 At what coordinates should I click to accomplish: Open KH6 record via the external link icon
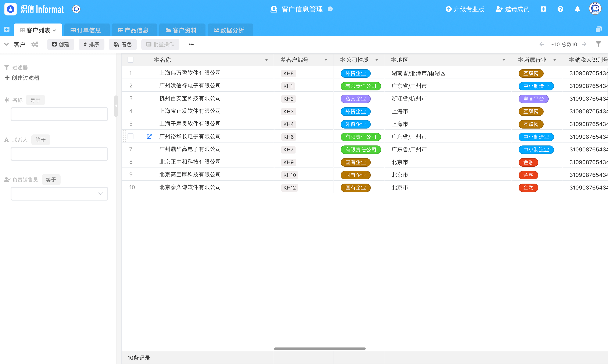pos(149,136)
